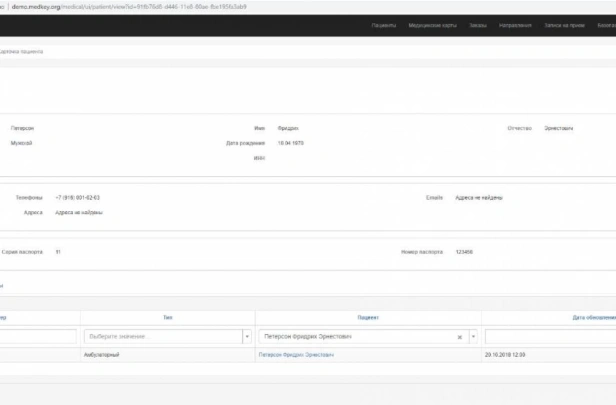616x405 pixels.
Task: Sort the table by Тип column header
Action: (x=168, y=317)
